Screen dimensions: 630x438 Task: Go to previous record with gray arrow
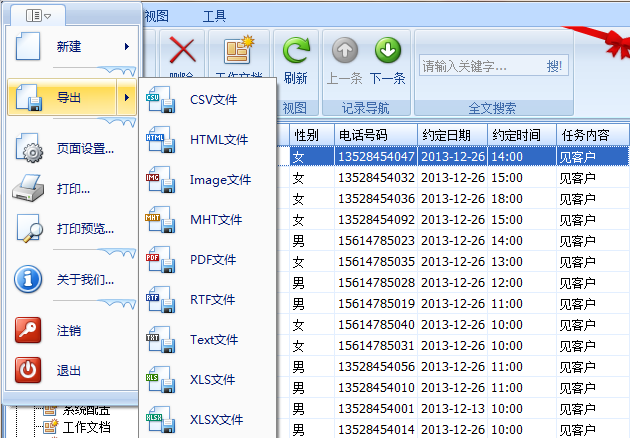pos(345,50)
